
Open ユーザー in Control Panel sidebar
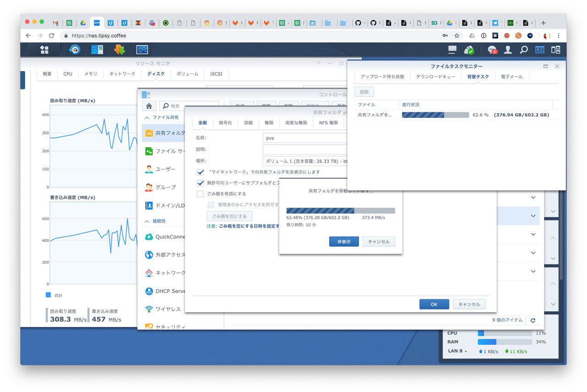tap(163, 169)
